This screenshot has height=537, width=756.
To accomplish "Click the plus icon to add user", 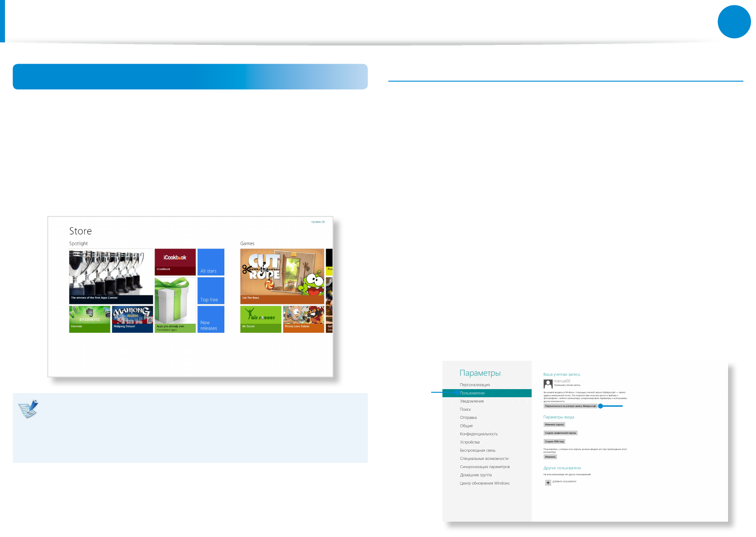I will click(548, 482).
